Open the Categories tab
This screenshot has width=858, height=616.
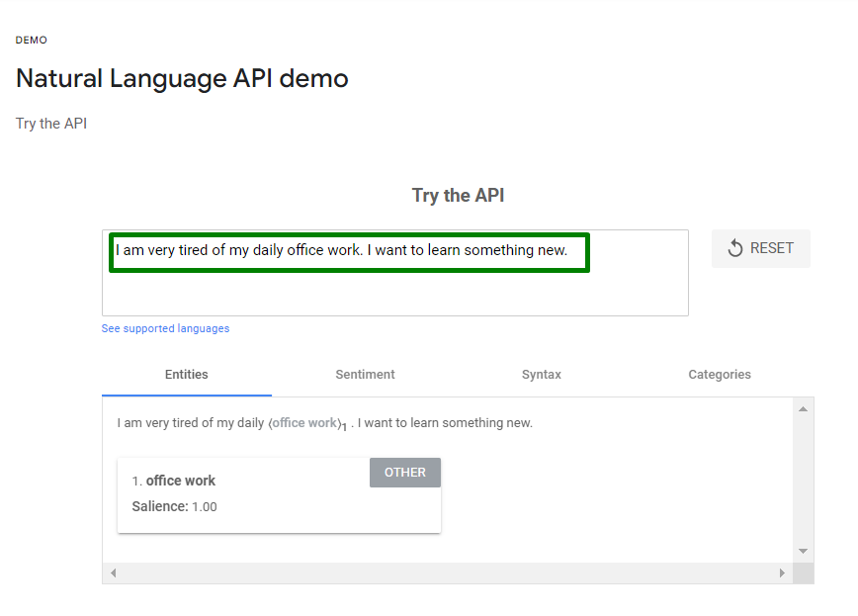(x=720, y=375)
